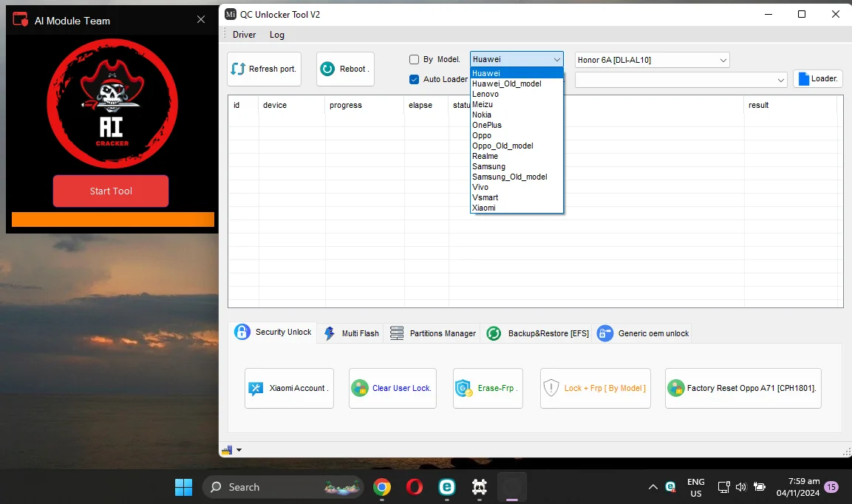Image resolution: width=852 pixels, height=504 pixels.
Task: Open the Partitions Manager tab
Action: (432, 333)
